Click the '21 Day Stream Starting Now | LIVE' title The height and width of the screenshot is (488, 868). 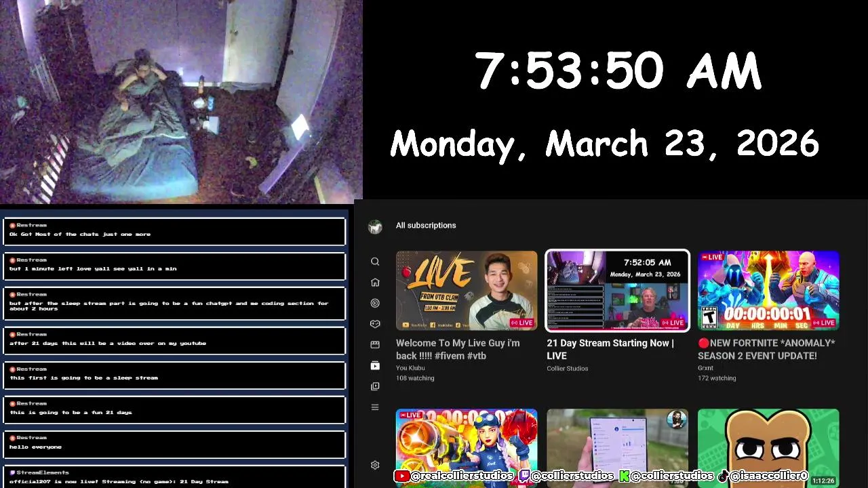click(610, 349)
